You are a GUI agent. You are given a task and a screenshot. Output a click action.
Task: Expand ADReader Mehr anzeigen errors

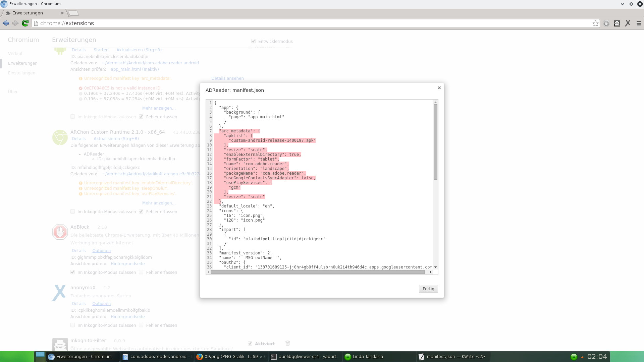(159, 108)
